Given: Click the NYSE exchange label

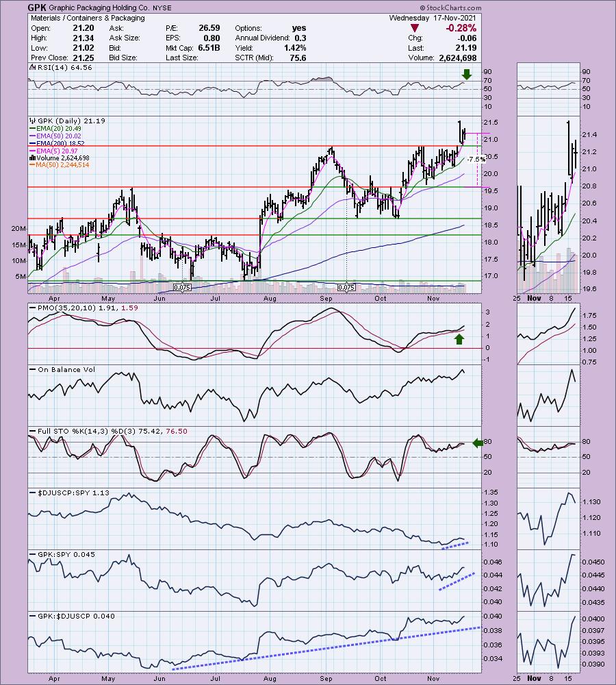Looking at the screenshot, I should 162,8.
